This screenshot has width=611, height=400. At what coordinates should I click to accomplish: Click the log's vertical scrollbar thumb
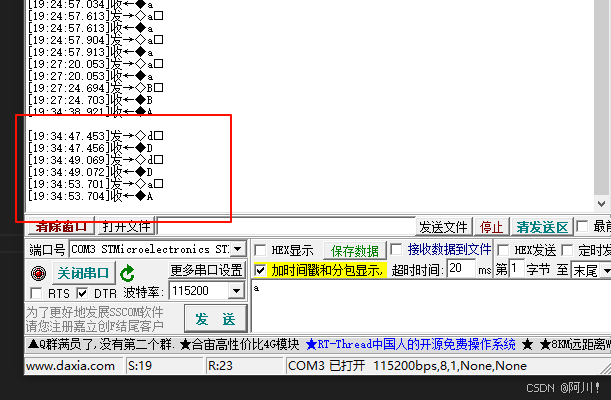(x=601, y=97)
